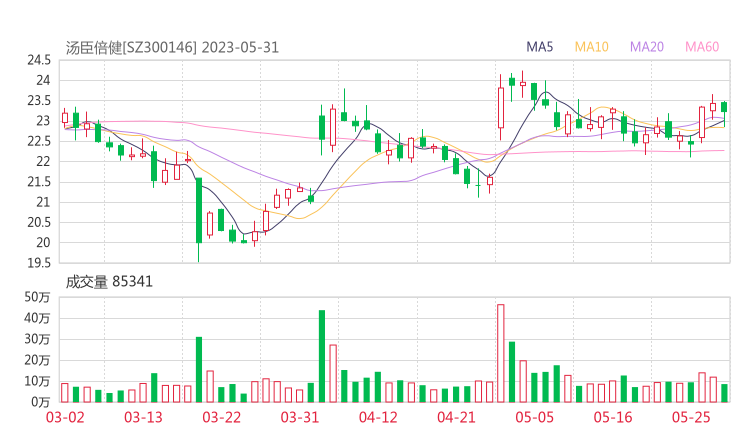This screenshot has width=740, height=440.
Task: Click the 04-12 date axis label
Action: (378, 417)
